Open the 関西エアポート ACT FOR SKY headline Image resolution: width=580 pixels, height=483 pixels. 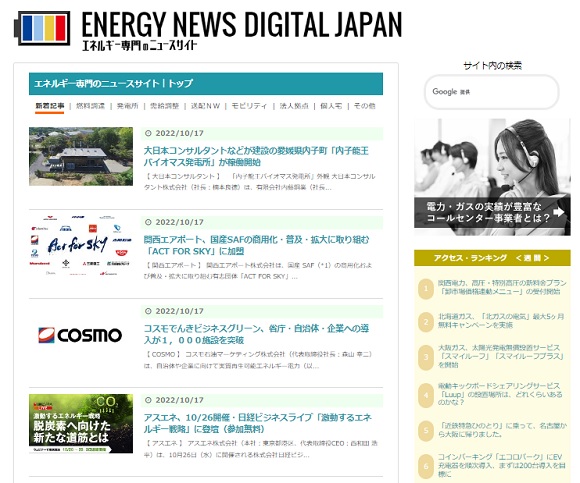(256, 245)
